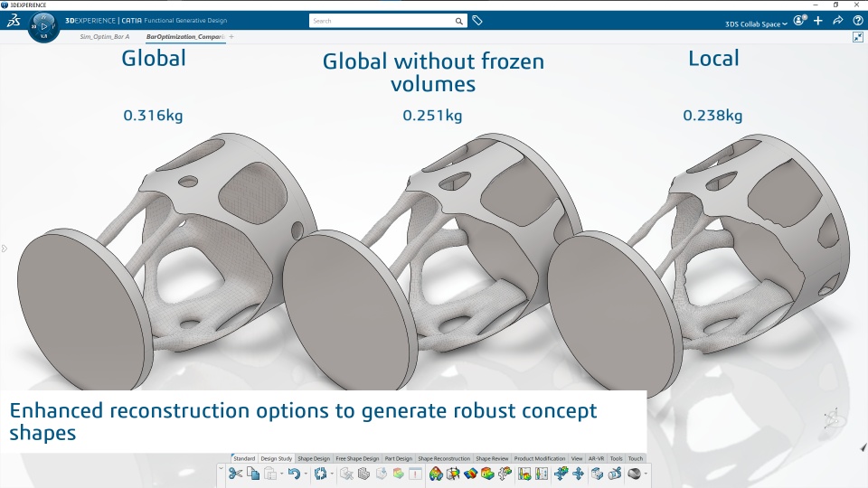This screenshot has height=488, width=868.
Task: Click the Copy icon
Action: 253,474
